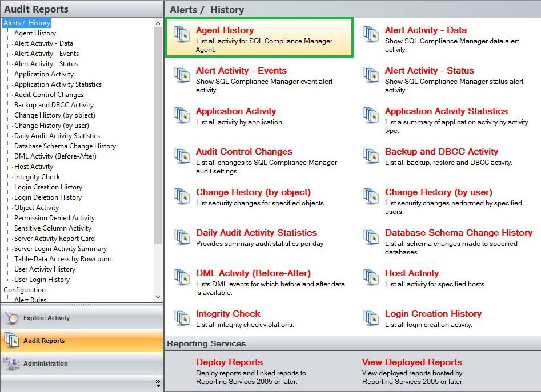Screen dimensions: 541x392
Task: Open the Deploy Reports link
Action: point(229,362)
